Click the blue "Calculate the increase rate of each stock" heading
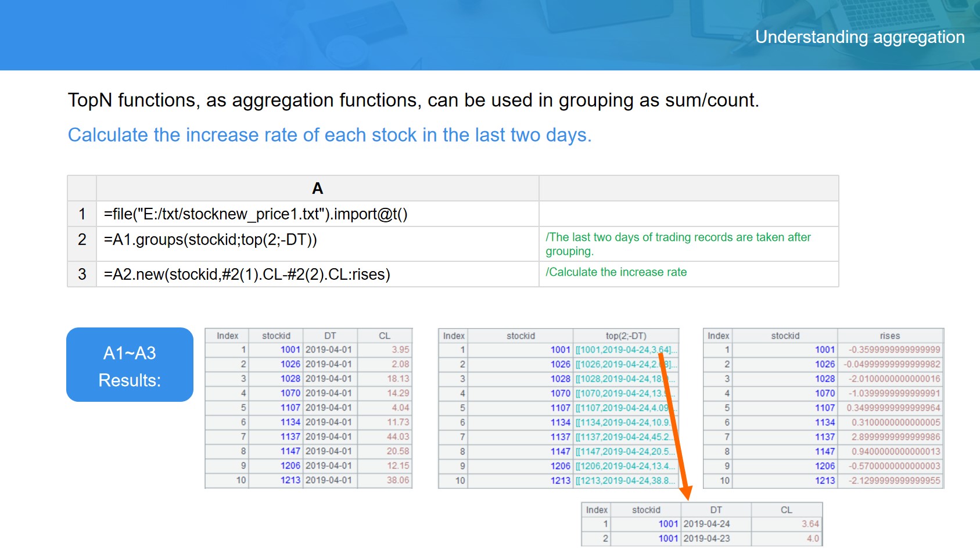The height and width of the screenshot is (551, 980). point(329,135)
